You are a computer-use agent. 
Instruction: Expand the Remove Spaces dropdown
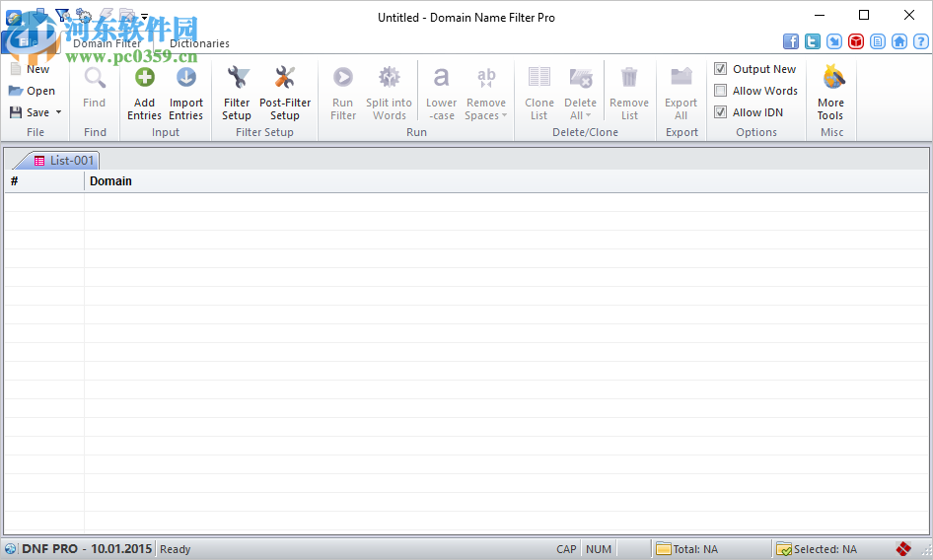[x=504, y=115]
